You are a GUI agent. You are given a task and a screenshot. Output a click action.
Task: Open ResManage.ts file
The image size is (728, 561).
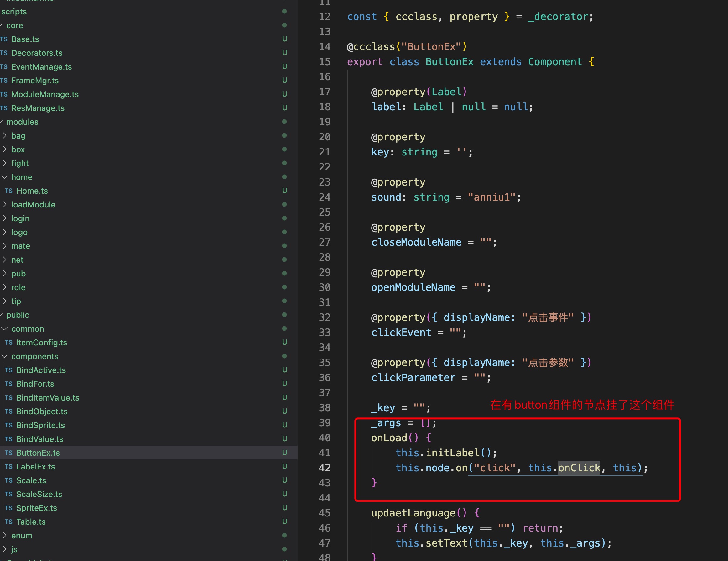pos(38,108)
